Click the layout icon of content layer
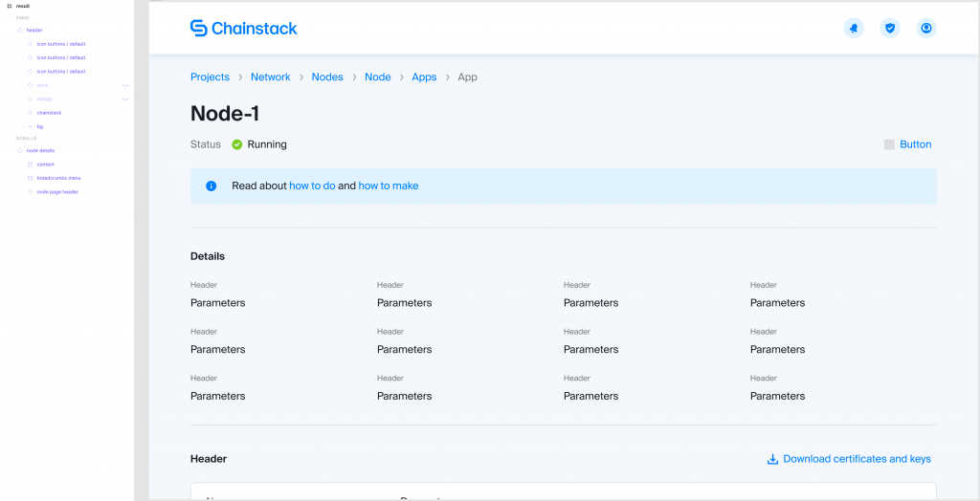The height and width of the screenshot is (501, 980). (x=30, y=164)
